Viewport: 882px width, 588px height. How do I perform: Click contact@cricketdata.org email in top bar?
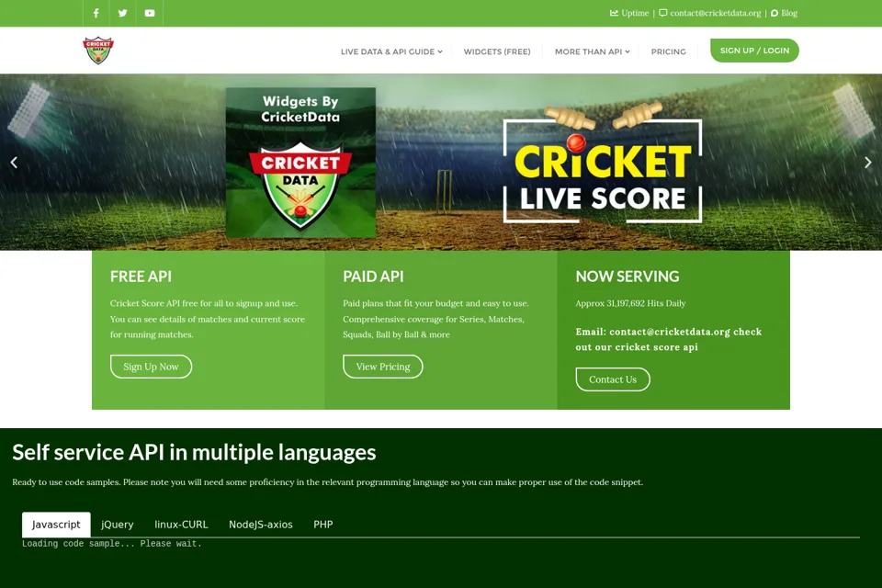[x=715, y=13]
